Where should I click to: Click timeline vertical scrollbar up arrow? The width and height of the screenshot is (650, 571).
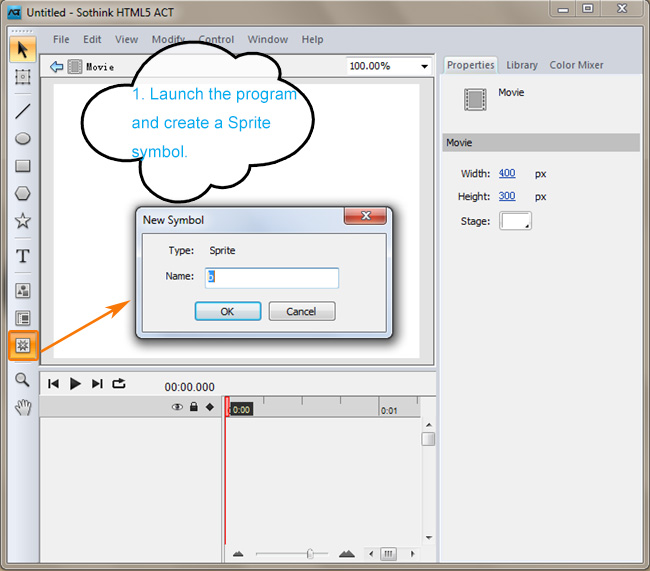429,425
